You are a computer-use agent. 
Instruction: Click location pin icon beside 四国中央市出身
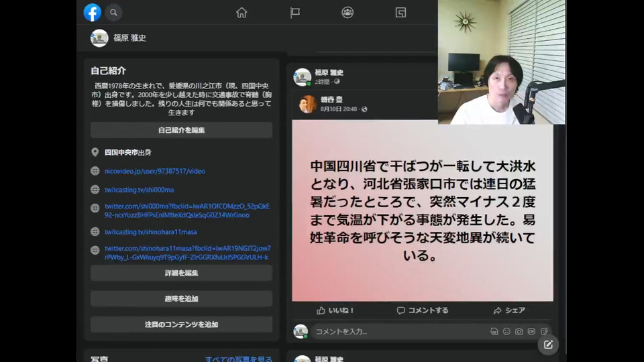click(95, 152)
